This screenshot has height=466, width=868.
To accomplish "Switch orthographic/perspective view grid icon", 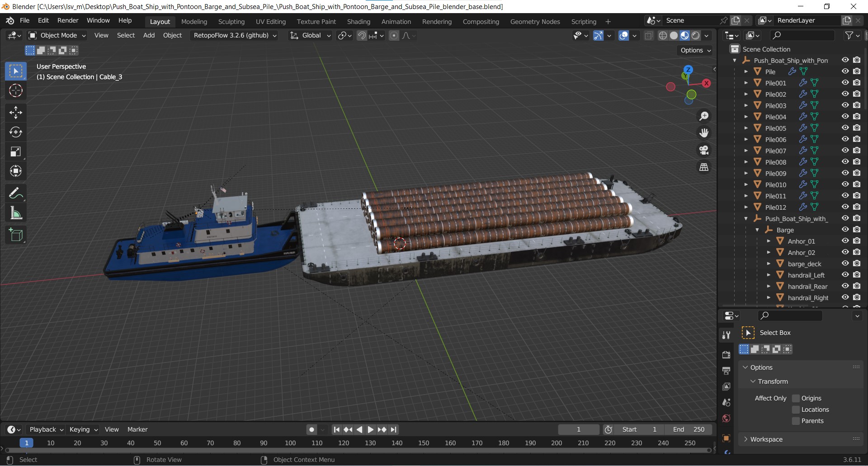I will [x=704, y=167].
